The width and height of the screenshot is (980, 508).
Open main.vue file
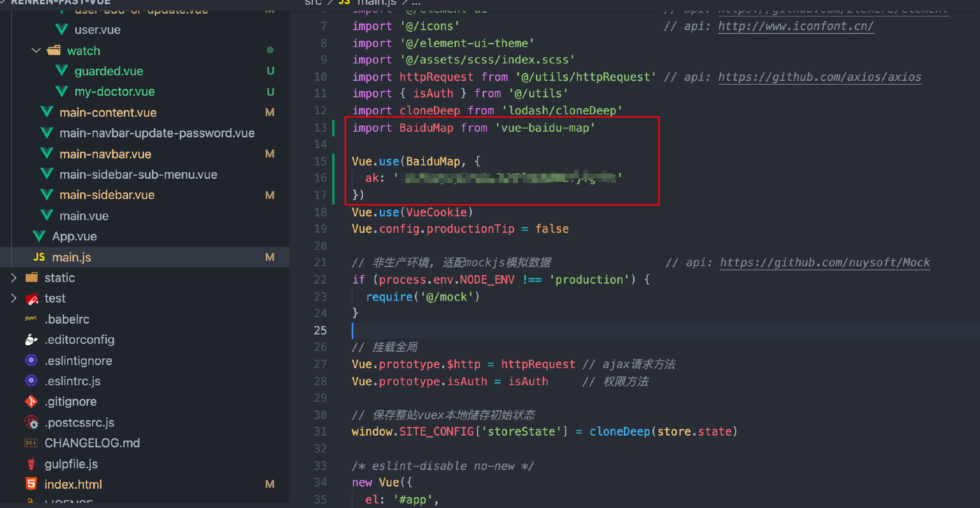[x=84, y=216]
